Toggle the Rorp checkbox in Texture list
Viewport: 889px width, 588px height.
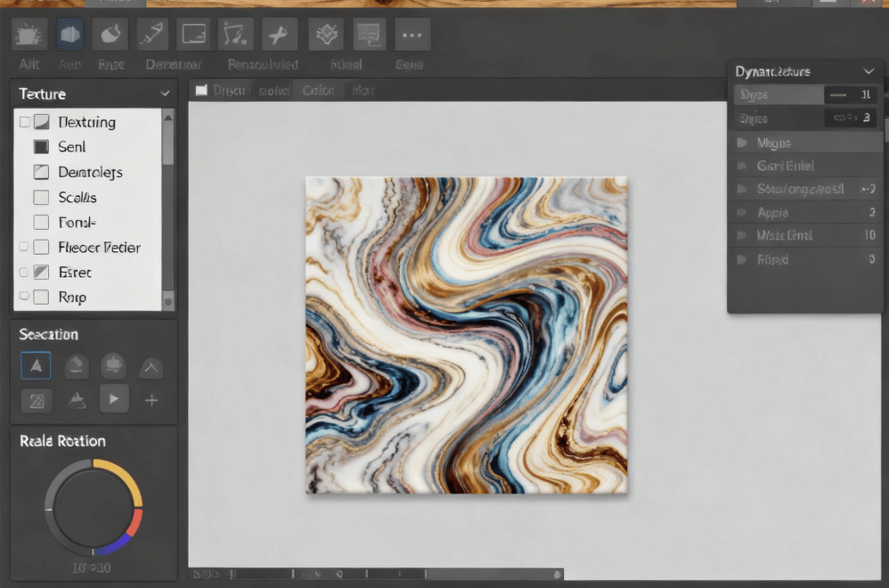pyautogui.click(x=41, y=298)
